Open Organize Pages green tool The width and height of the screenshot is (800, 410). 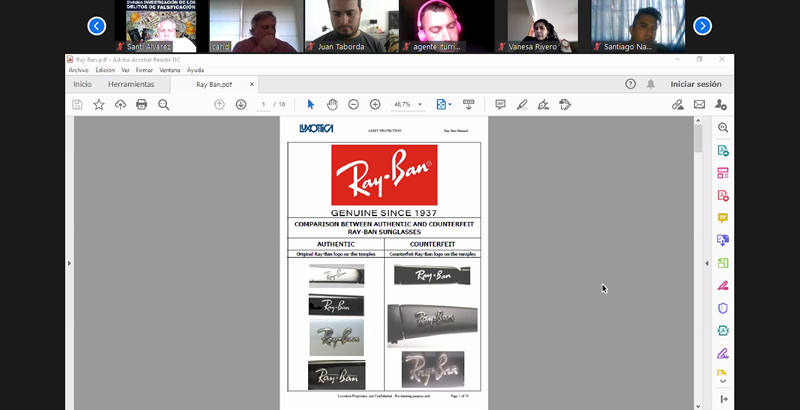(723, 263)
